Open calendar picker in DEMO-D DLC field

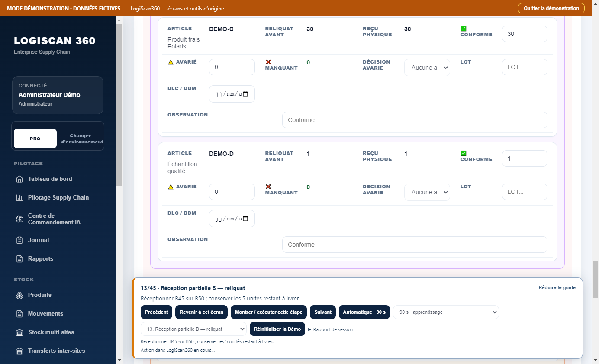tap(245, 219)
